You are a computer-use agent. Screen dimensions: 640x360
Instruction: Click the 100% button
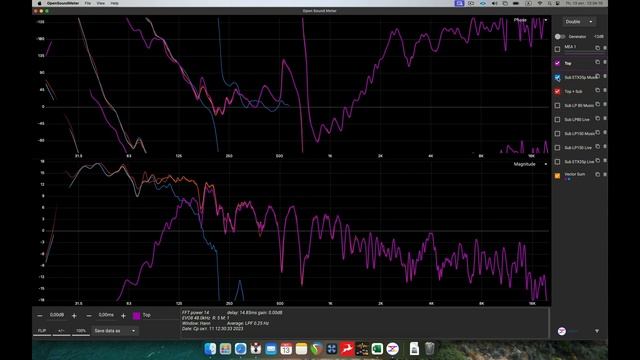pos(81,331)
